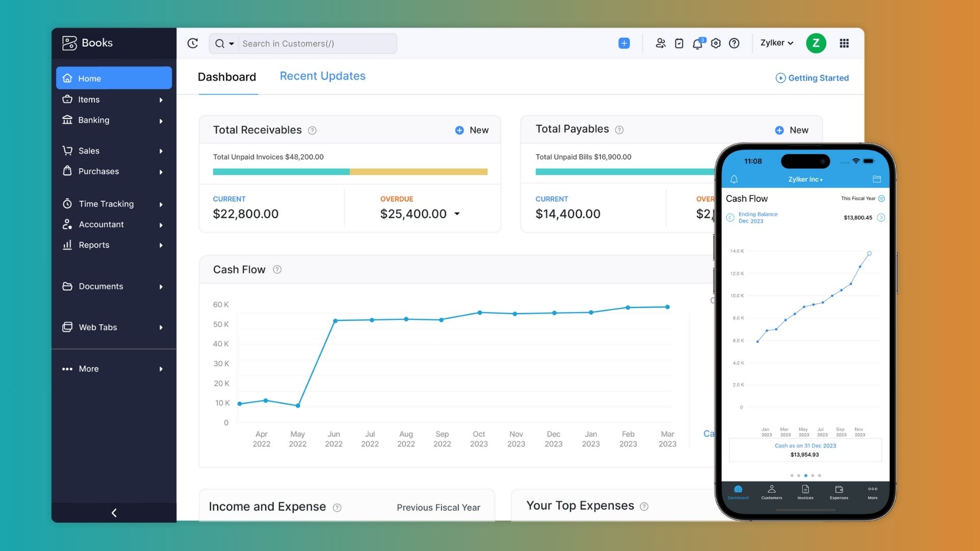Tap the phone's Invoices tab icon

click(x=805, y=489)
